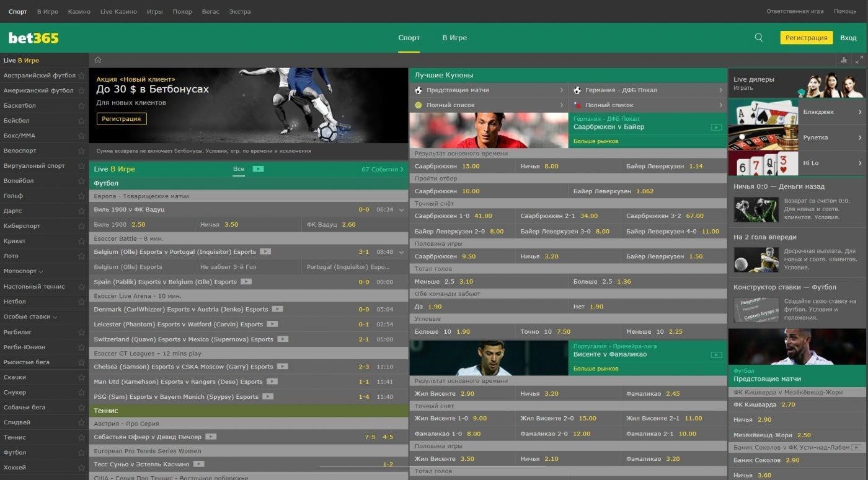Collapse Belgium (Olle) v Portugal match chevron
Screen dimensions: 868x480
click(x=402, y=252)
